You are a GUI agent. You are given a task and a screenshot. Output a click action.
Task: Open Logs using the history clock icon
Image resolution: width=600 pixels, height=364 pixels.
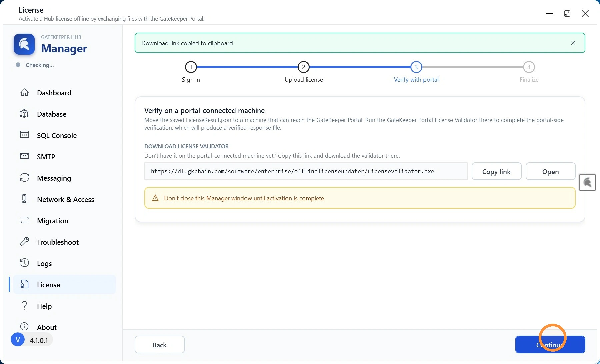click(x=25, y=263)
